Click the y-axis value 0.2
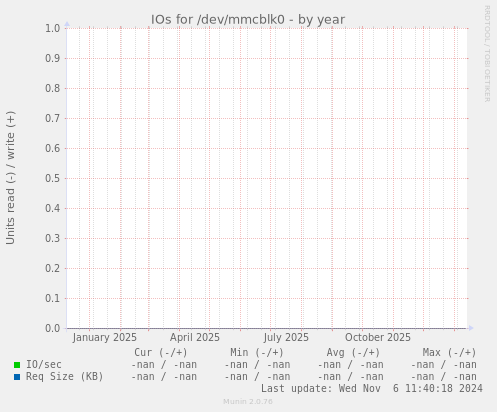 53,268
